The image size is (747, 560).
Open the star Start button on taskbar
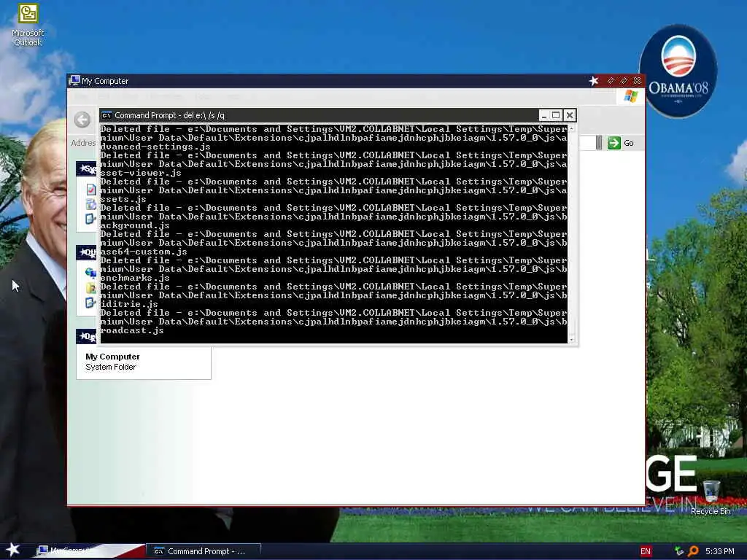tap(13, 550)
